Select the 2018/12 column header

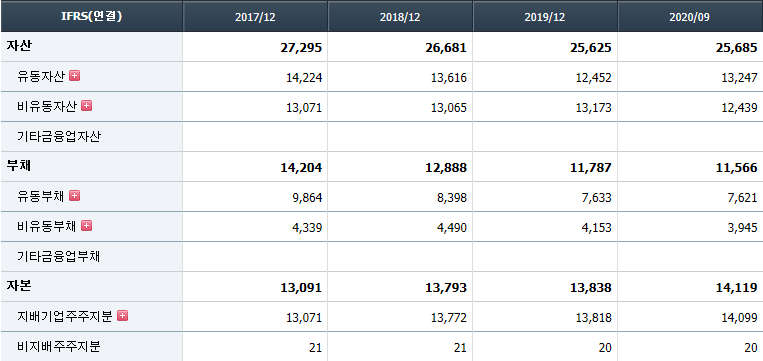pyautogui.click(x=400, y=16)
